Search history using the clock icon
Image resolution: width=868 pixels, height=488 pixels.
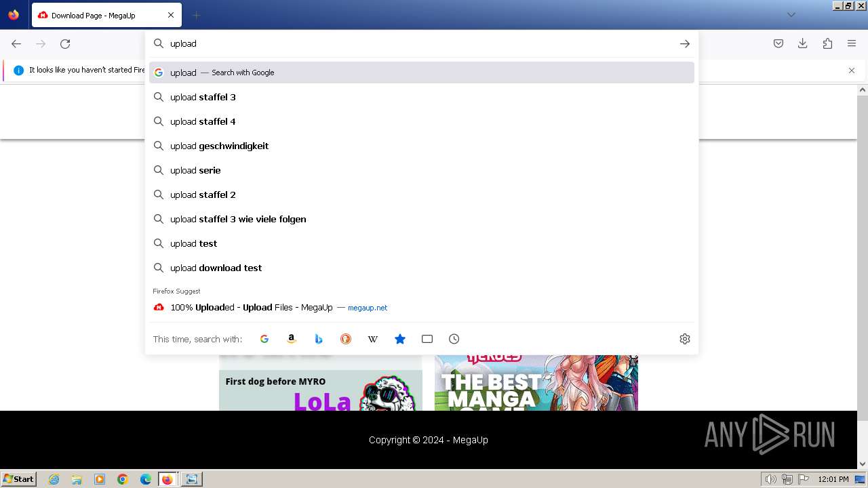point(454,339)
